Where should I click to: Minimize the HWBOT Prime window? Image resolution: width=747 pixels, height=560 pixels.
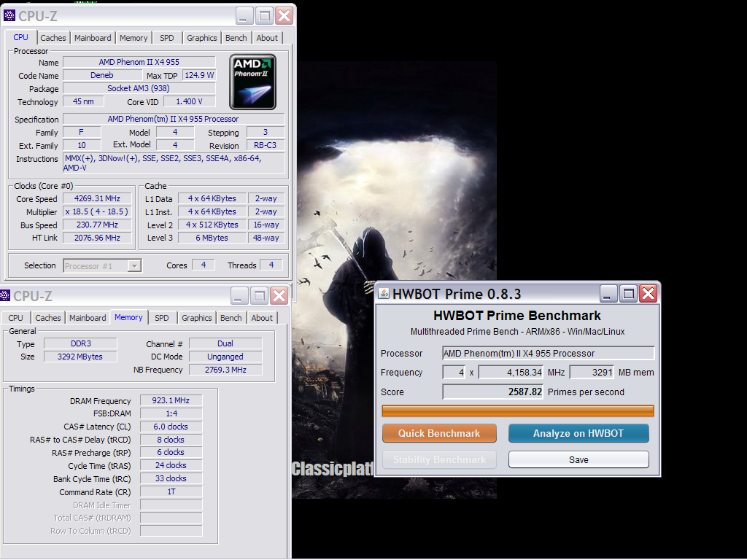pyautogui.click(x=608, y=293)
